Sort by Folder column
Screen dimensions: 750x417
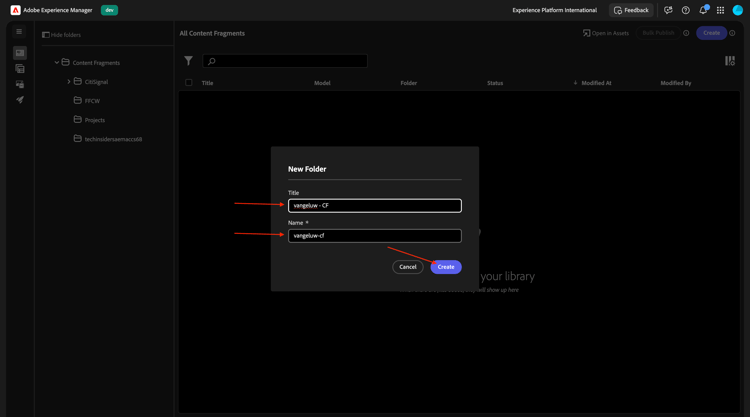409,83
